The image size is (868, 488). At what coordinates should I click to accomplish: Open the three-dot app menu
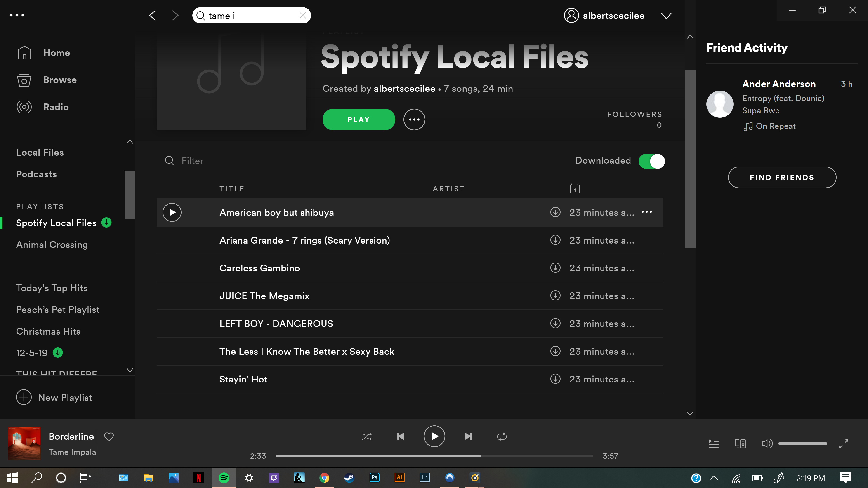point(17,15)
